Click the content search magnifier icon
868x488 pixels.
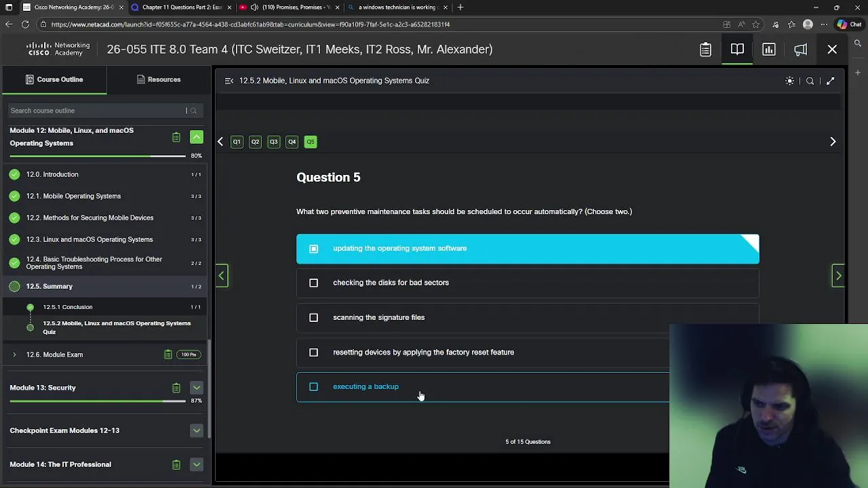pyautogui.click(x=810, y=81)
